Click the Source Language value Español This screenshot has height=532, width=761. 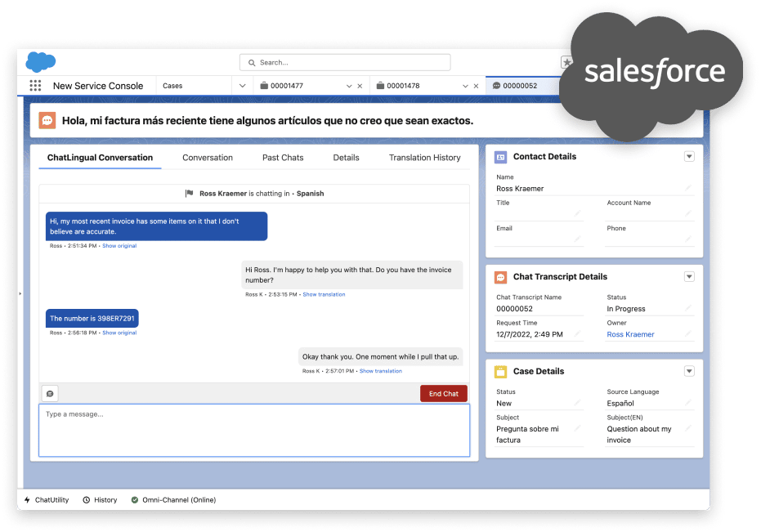click(x=620, y=404)
